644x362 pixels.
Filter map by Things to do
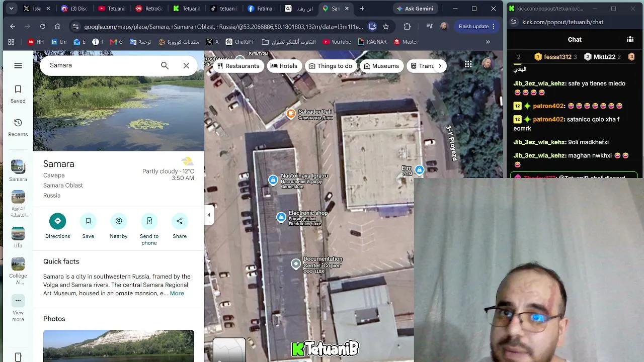click(330, 66)
